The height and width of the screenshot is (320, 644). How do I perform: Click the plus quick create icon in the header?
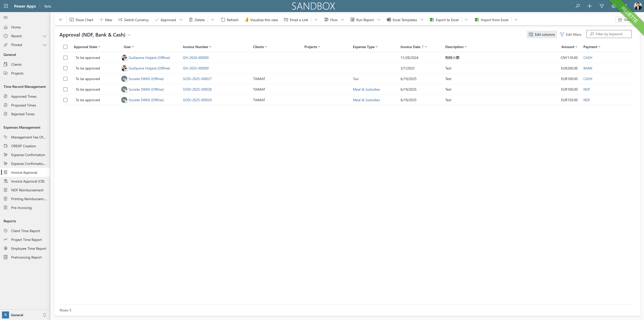point(590,6)
